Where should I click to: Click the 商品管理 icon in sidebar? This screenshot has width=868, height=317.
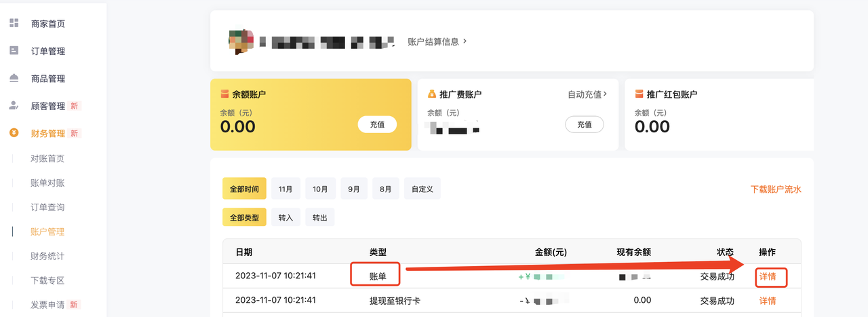pyautogui.click(x=14, y=78)
